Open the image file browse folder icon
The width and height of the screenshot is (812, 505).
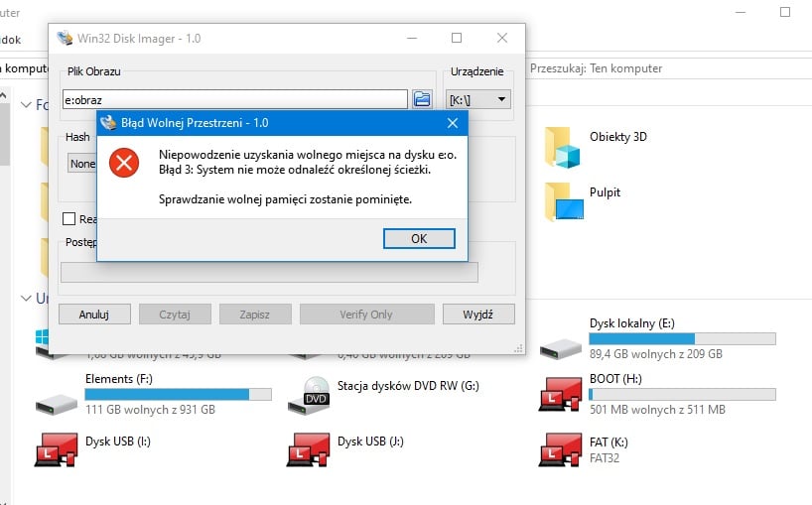[422, 99]
